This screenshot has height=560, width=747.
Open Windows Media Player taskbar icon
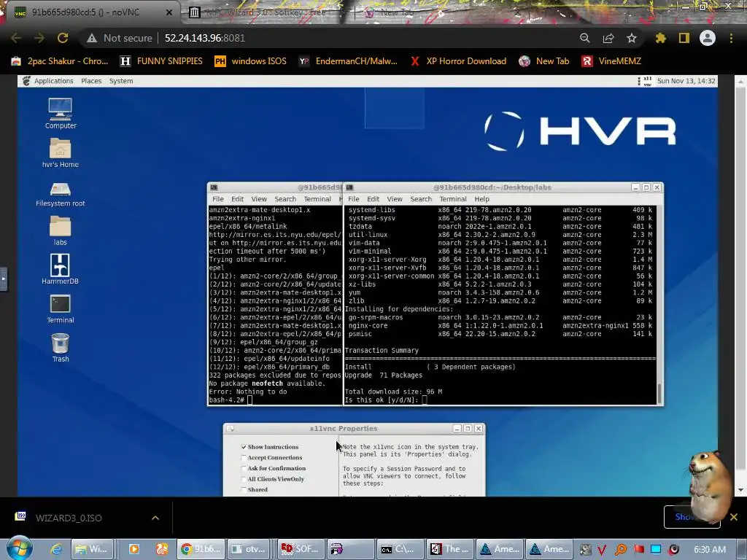coord(134,549)
